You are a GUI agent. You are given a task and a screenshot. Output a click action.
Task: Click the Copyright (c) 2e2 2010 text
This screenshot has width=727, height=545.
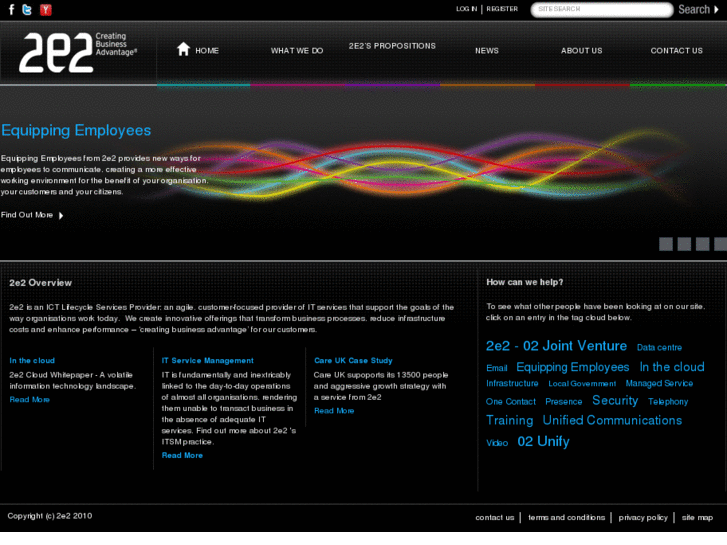point(50,516)
